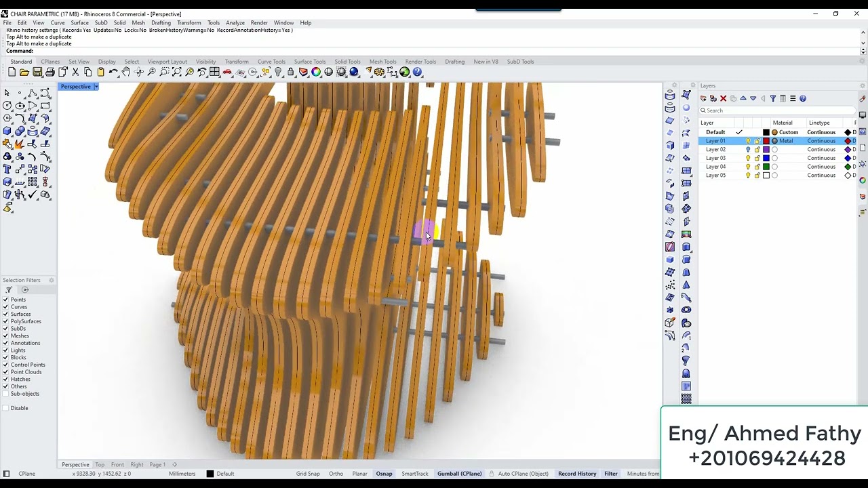Select the arrow pointer selection tool
The width and height of the screenshot is (868, 488).
[7, 93]
